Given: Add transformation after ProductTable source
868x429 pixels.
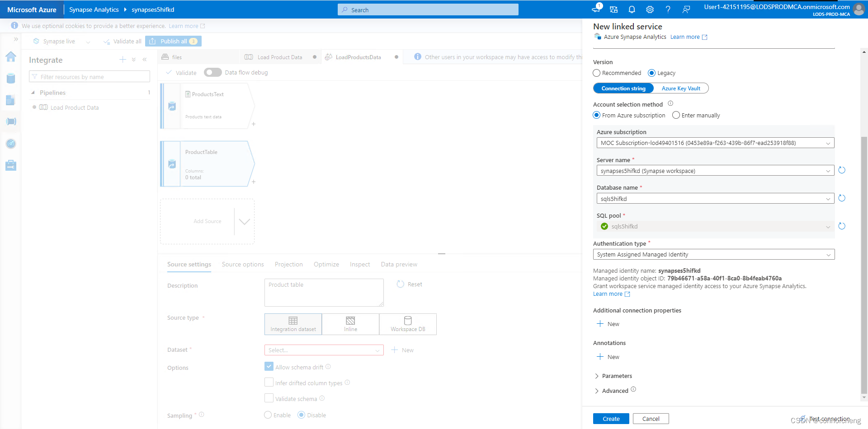Looking at the screenshot, I should pos(254,182).
